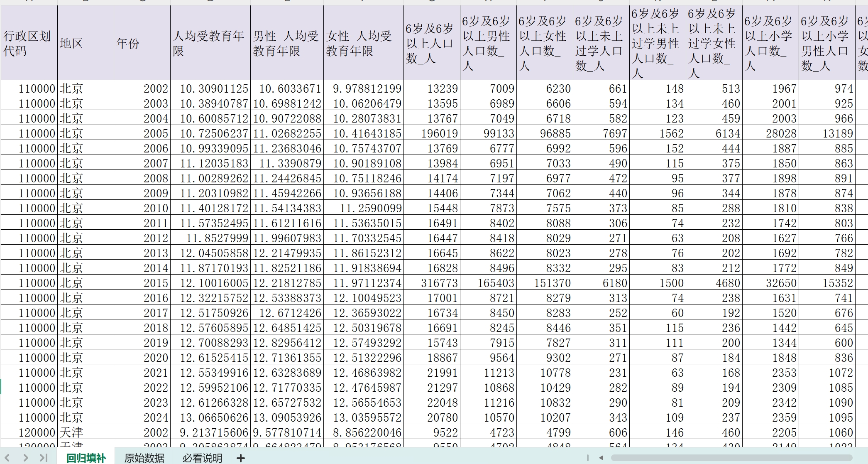Image resolution: width=868 pixels, height=464 pixels.
Task: Select the 地区 header cell
Action: [86, 43]
